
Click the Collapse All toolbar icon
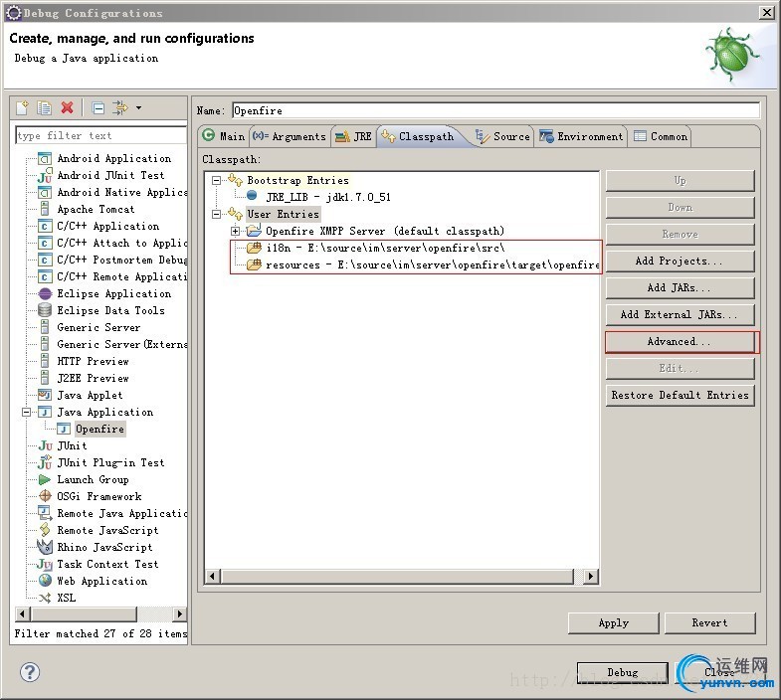pyautogui.click(x=98, y=107)
